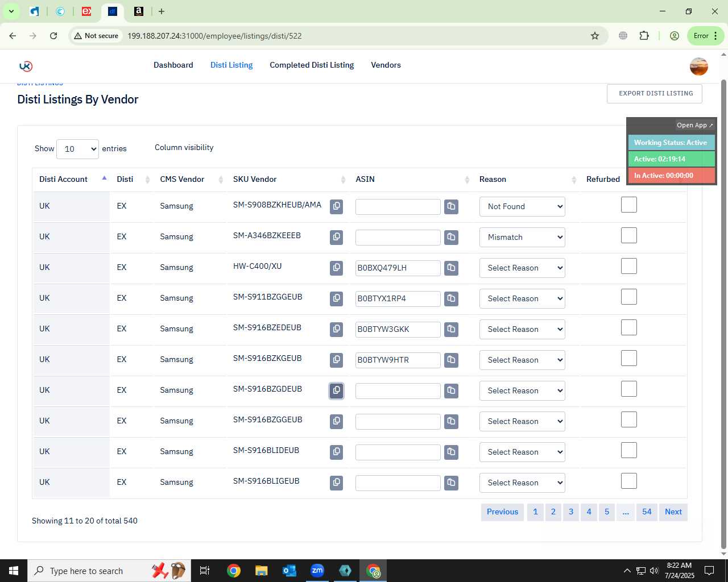
Task: Open browser extensions puzzle icon
Action: coord(644,36)
